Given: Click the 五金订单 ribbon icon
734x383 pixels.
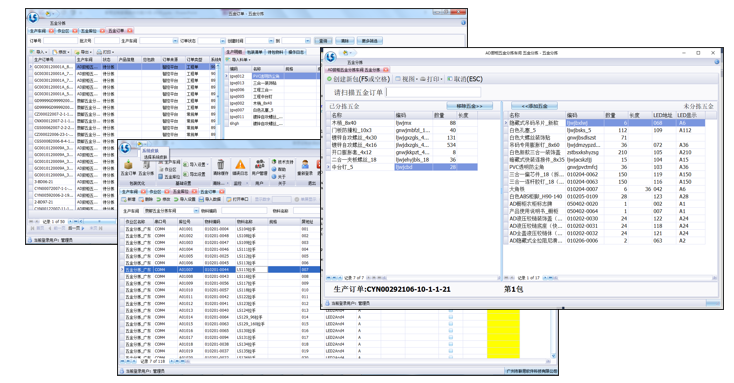Looking at the screenshot, I should pyautogui.click(x=128, y=168).
